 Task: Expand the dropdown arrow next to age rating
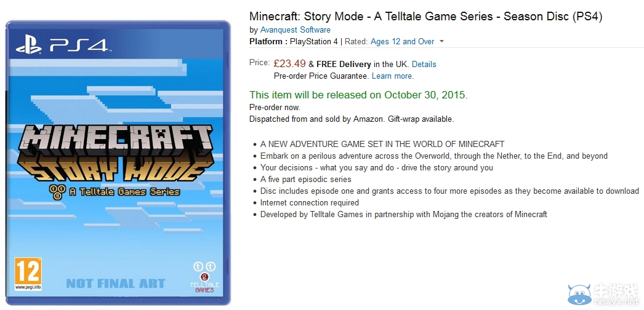point(441,42)
